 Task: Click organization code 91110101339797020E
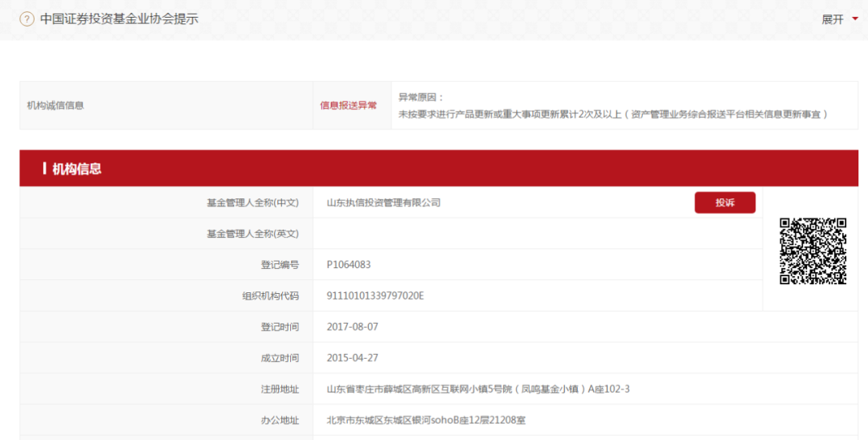375,295
